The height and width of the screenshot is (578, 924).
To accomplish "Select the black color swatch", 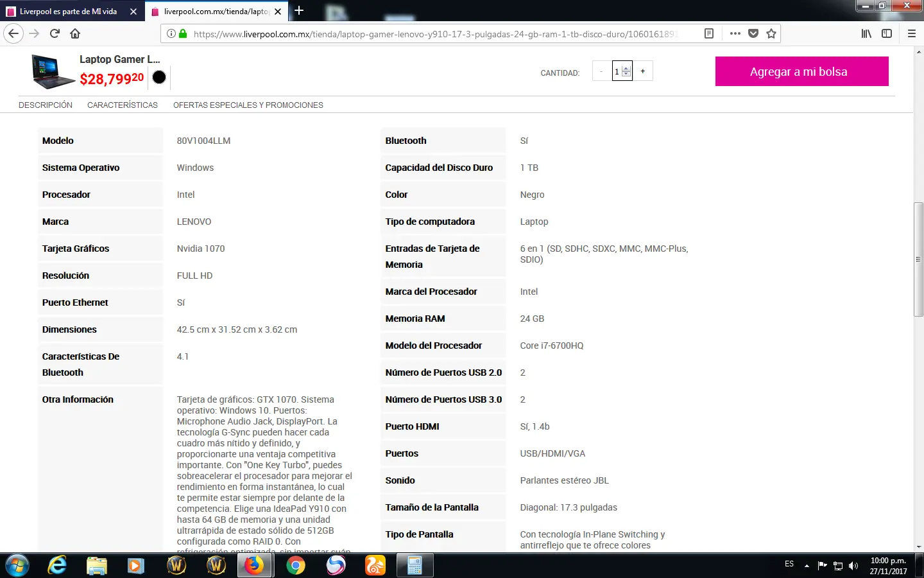I will point(159,77).
